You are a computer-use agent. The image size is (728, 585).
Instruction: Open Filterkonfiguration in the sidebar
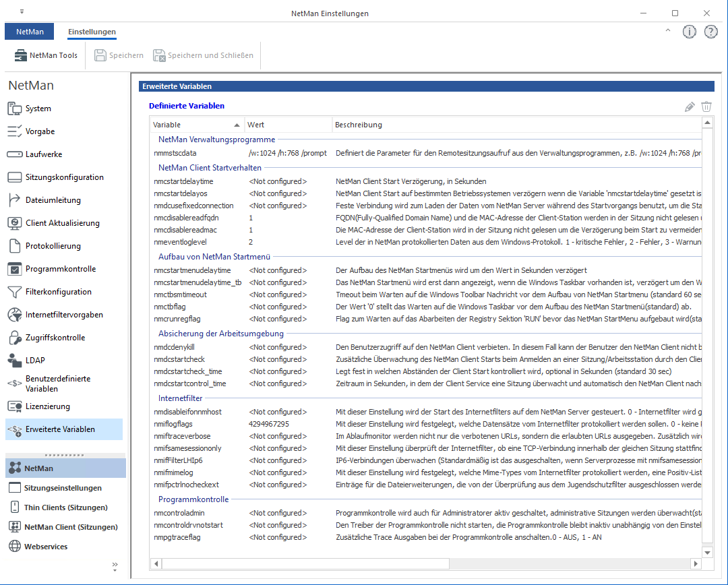click(58, 292)
